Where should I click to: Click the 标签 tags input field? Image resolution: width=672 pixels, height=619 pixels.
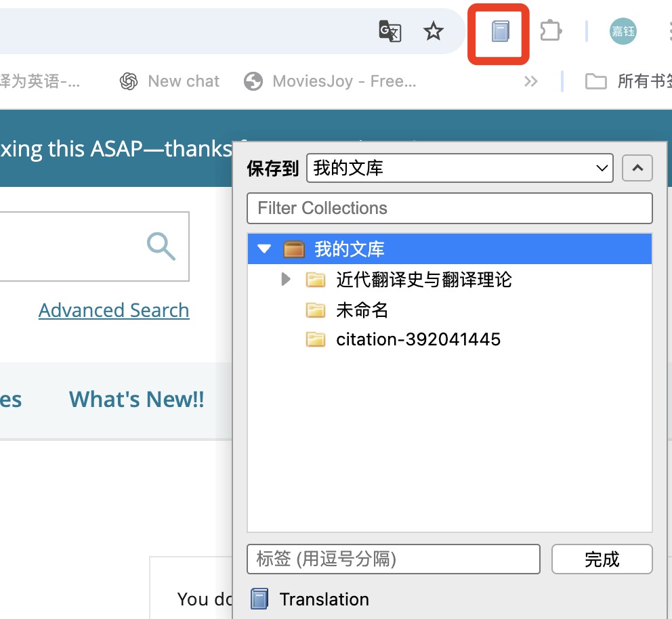[x=393, y=559]
